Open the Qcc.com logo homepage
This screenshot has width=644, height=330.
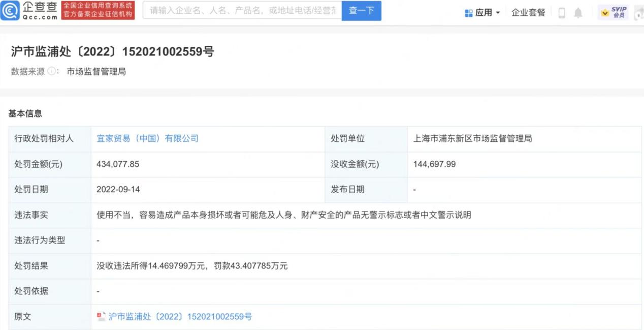[29, 10]
